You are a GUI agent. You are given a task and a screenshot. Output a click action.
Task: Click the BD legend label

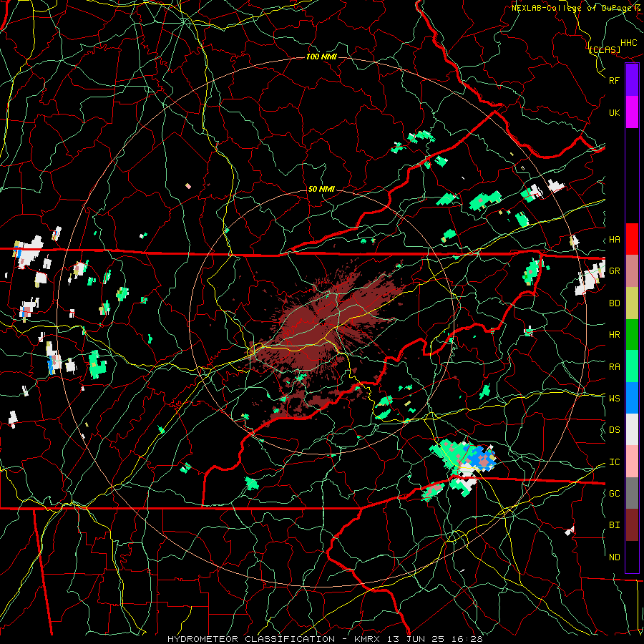614,303
